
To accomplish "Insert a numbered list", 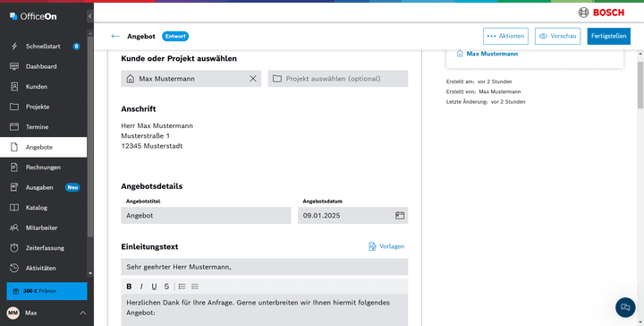I will point(195,287).
